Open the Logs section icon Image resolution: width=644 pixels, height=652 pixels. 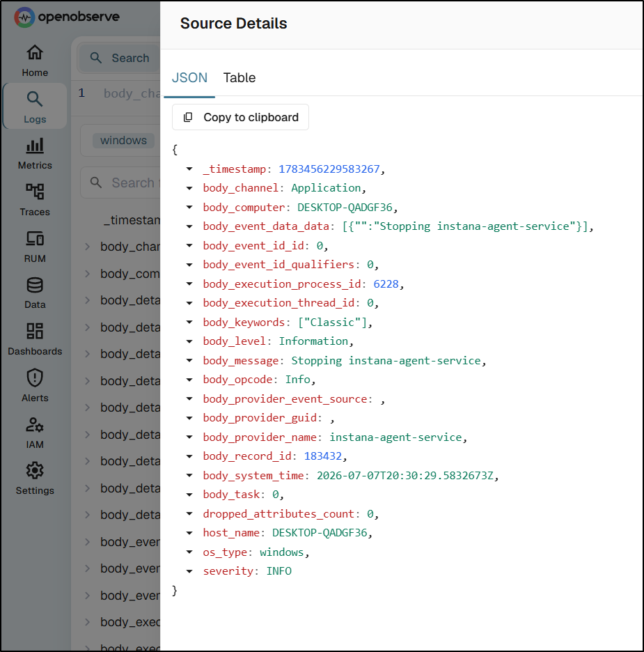pyautogui.click(x=35, y=100)
